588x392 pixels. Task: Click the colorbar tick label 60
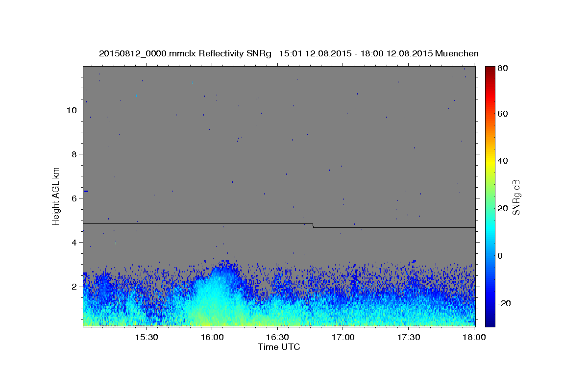click(x=502, y=114)
